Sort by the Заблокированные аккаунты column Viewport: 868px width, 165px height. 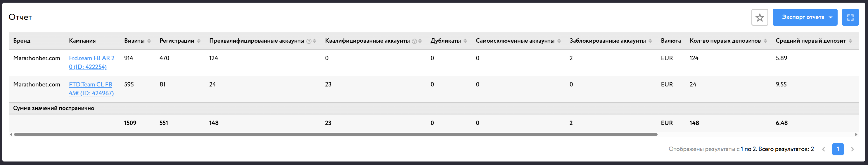[x=650, y=41]
